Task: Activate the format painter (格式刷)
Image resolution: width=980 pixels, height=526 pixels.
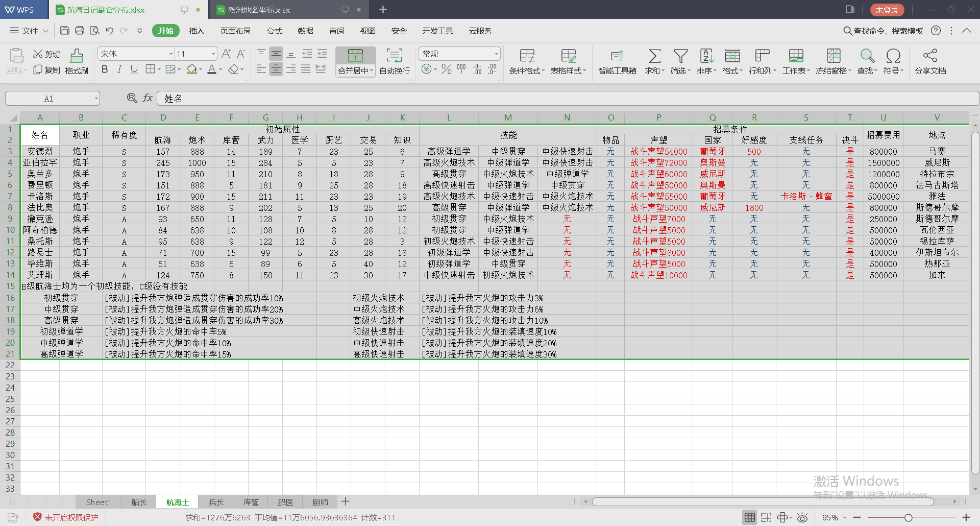Action: pos(77,62)
